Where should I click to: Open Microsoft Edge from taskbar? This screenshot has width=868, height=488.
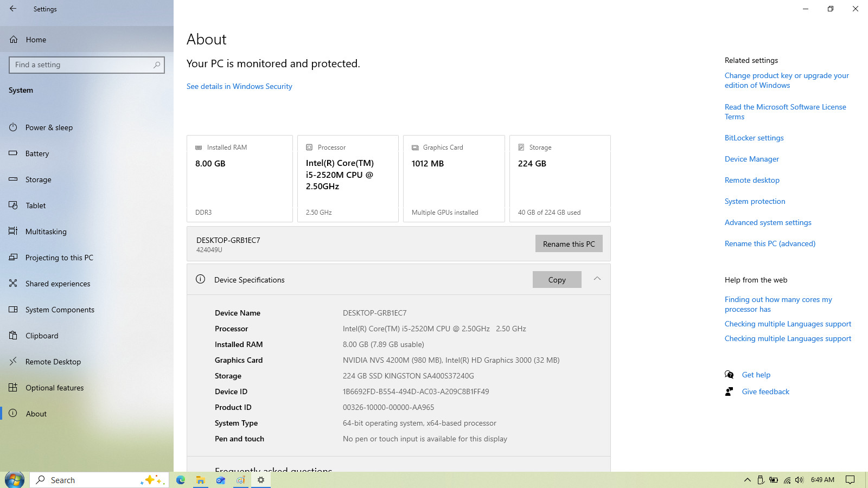181,480
